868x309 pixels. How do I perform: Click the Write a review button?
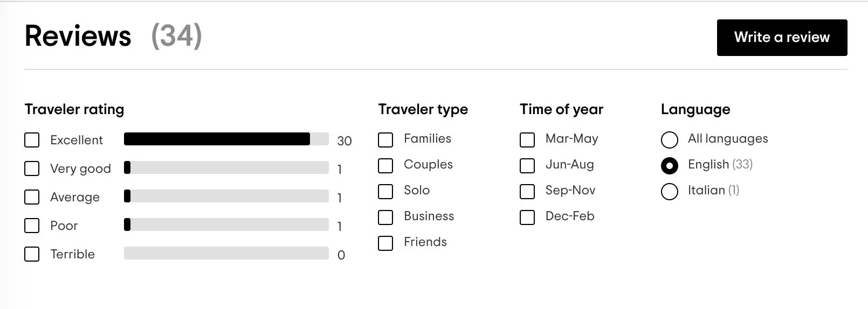(x=782, y=38)
